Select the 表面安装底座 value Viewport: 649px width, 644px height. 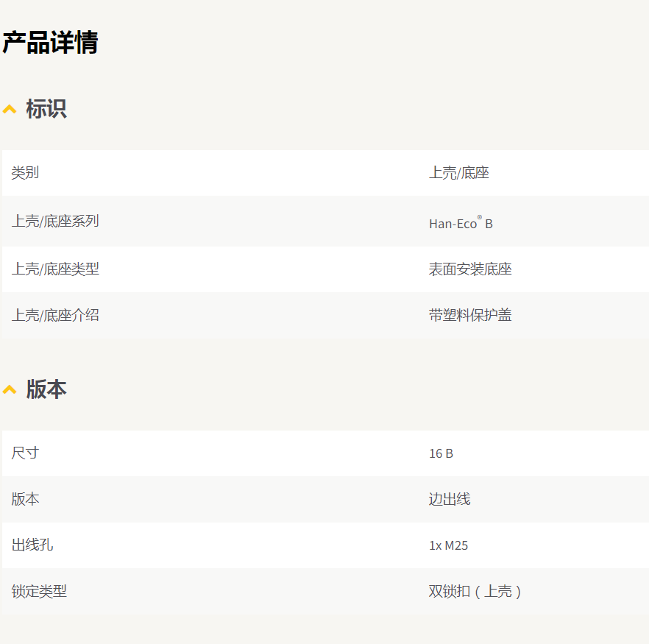click(x=470, y=269)
